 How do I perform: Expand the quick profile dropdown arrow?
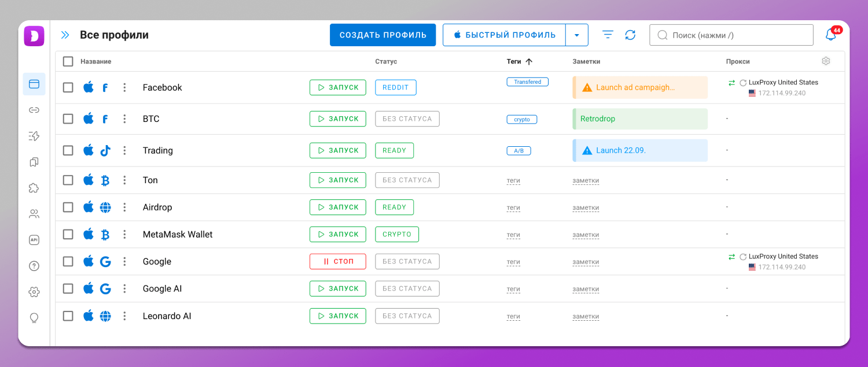click(x=576, y=35)
